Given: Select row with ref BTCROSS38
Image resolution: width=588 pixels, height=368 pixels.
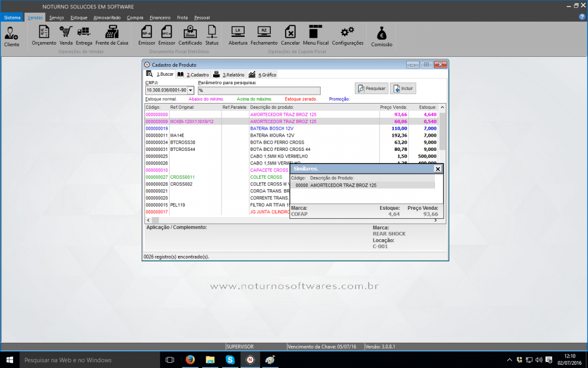Looking at the screenshot, I should [292, 142].
